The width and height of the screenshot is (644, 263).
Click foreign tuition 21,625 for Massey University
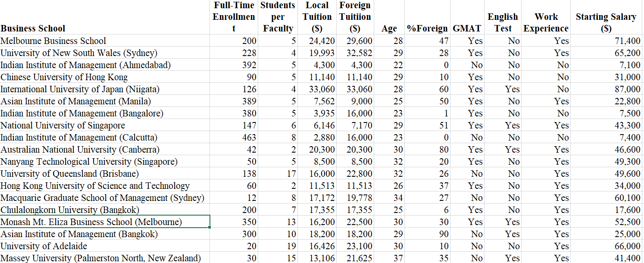pyautogui.click(x=355, y=258)
